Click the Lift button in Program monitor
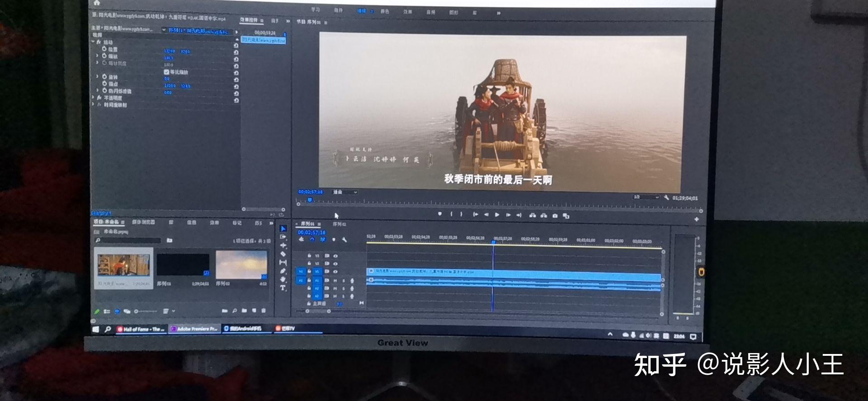Image resolution: width=868 pixels, height=401 pixels. pyautogui.click(x=533, y=215)
